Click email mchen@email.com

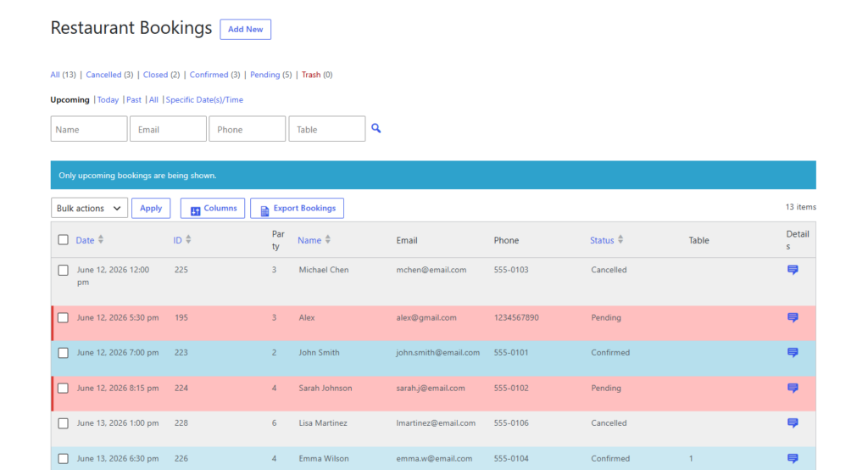(431, 270)
